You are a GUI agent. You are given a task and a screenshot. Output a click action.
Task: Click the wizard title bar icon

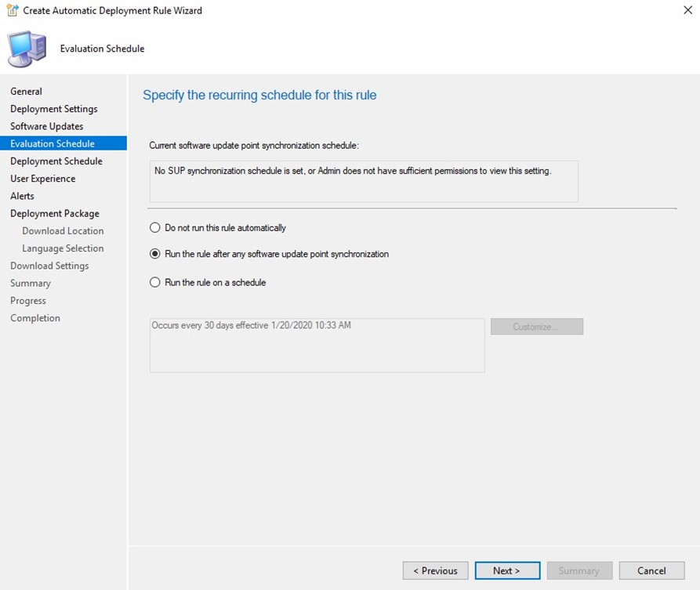[x=12, y=10]
